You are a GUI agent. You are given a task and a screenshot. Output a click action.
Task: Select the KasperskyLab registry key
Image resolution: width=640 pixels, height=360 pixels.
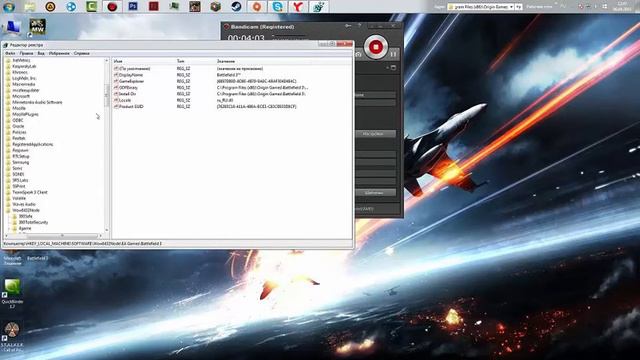coord(24,66)
